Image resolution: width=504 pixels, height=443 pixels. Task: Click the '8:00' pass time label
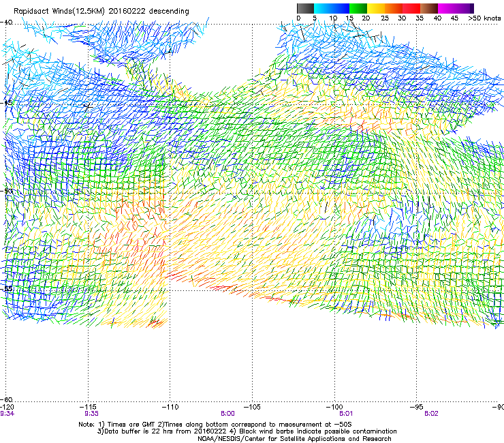pyautogui.click(x=227, y=414)
